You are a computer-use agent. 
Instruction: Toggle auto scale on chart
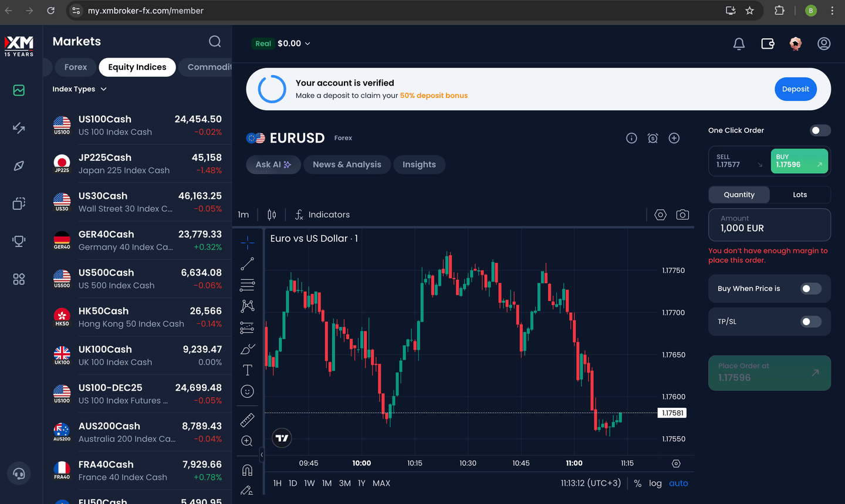[x=678, y=483]
